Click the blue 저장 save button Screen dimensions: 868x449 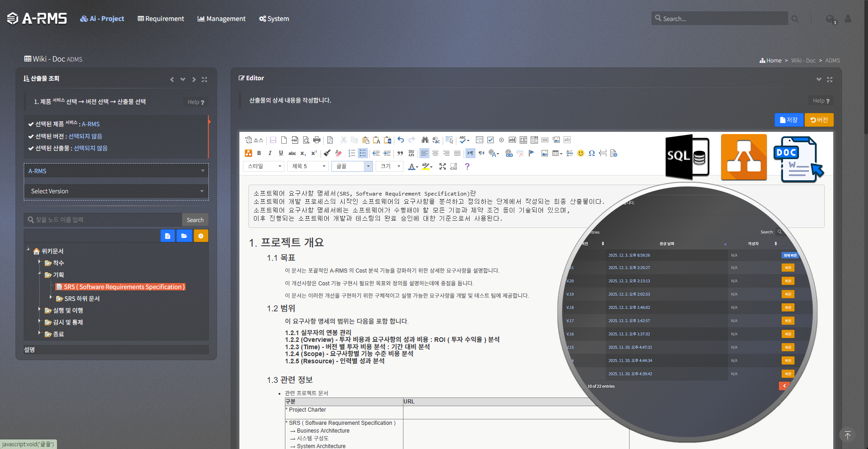tap(789, 120)
